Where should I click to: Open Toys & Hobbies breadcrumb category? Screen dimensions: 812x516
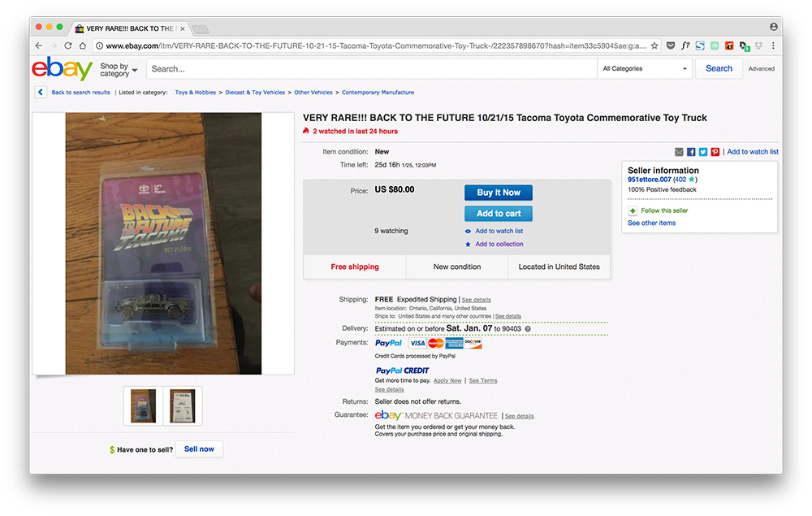click(x=195, y=92)
